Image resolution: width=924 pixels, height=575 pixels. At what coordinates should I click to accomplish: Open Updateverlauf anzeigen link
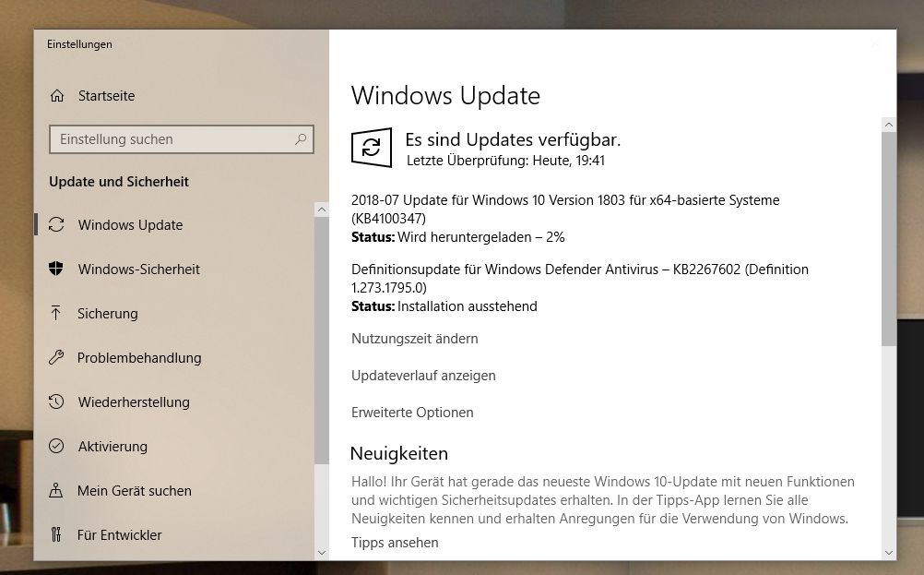(x=423, y=376)
